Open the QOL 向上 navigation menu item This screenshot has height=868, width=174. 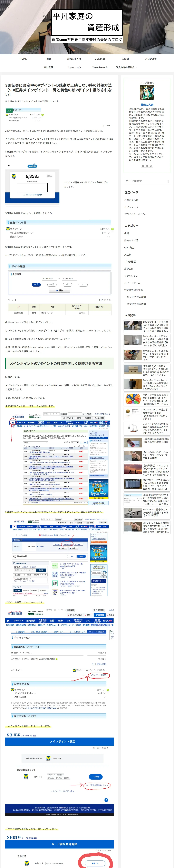[x=100, y=59]
